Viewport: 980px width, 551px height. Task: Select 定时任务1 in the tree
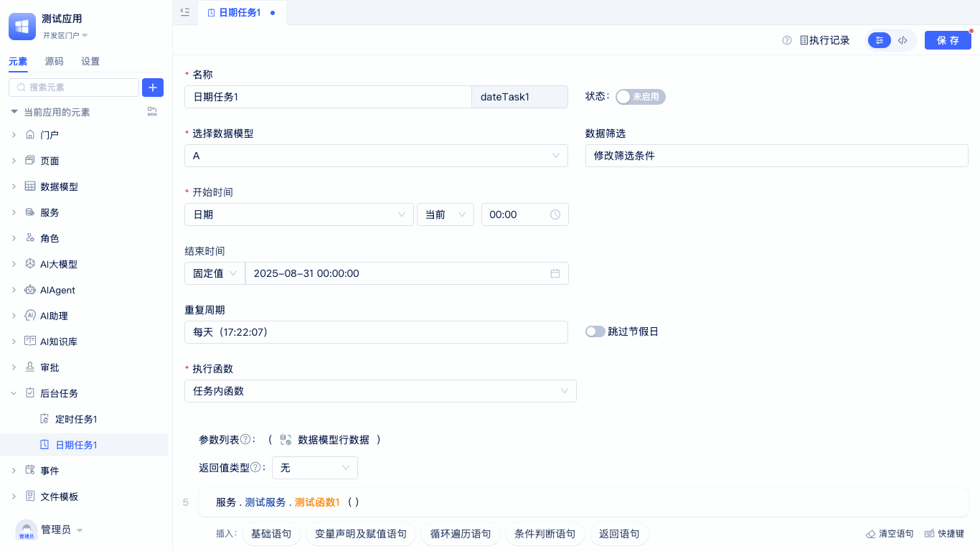click(76, 419)
